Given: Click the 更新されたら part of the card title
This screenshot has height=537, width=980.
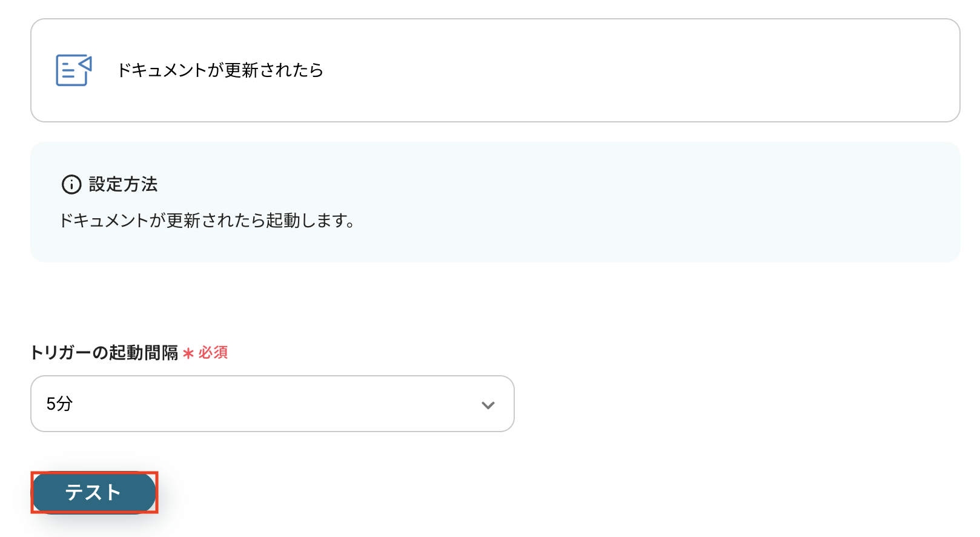Looking at the screenshot, I should [x=274, y=70].
